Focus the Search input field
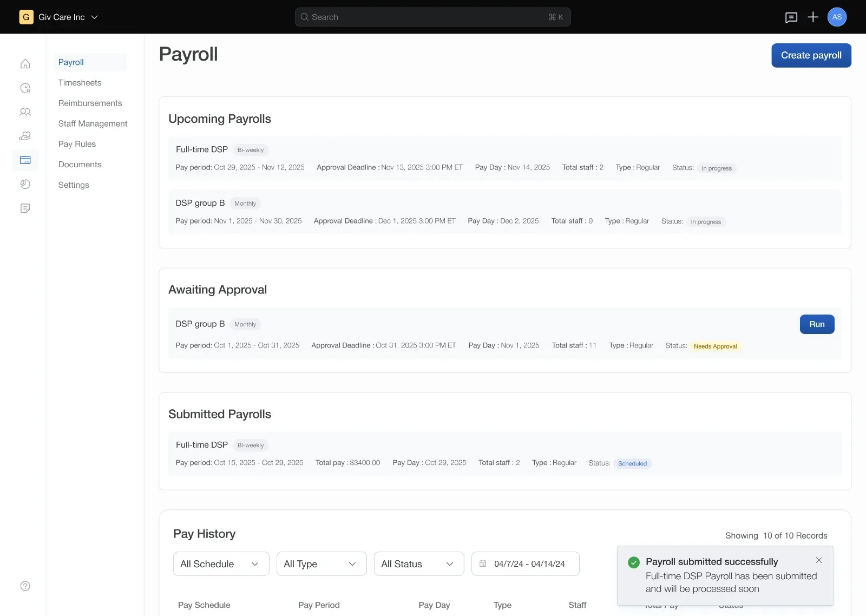The width and height of the screenshot is (866, 616). coord(432,17)
